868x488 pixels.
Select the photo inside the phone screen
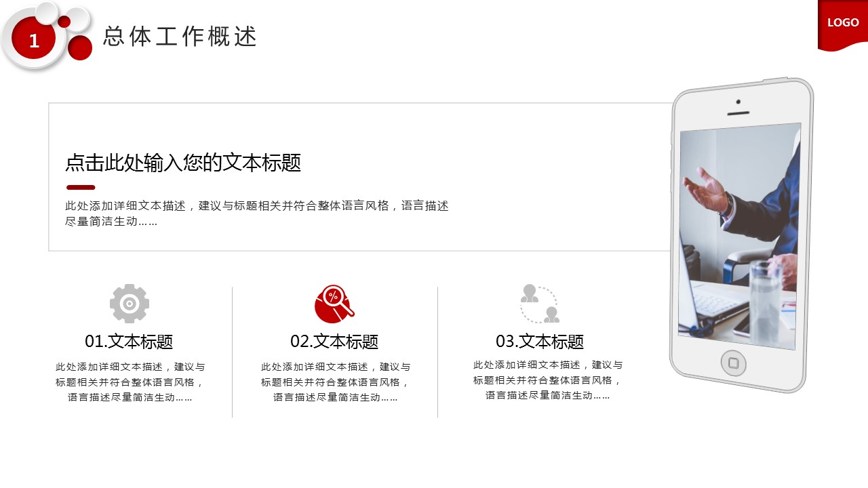point(738,236)
